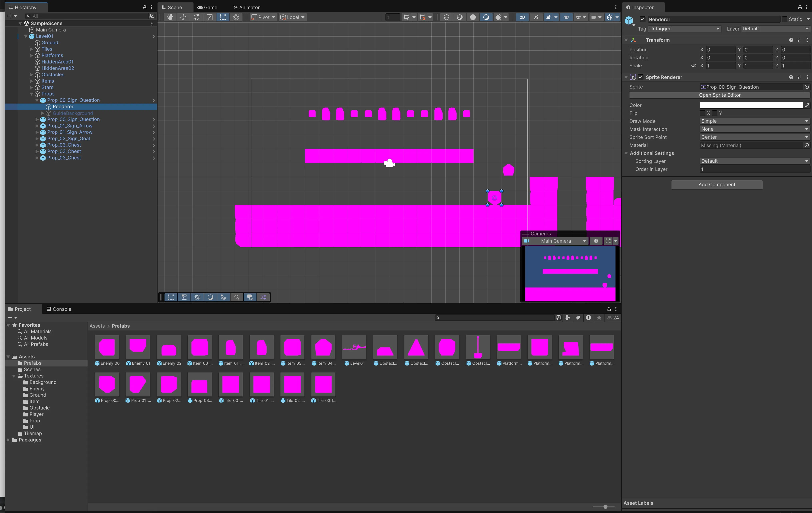Select the Transform tool
Viewport: 812px width, 513px height.
236,17
